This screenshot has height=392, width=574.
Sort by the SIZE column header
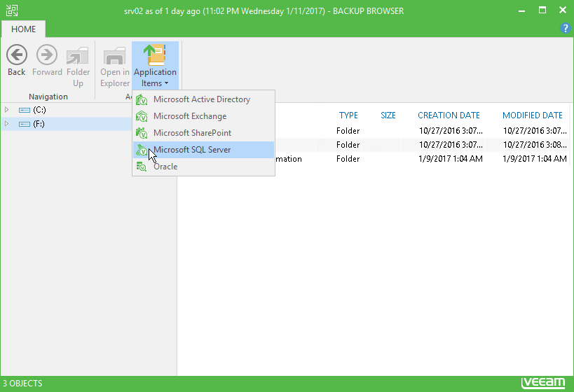(388, 115)
